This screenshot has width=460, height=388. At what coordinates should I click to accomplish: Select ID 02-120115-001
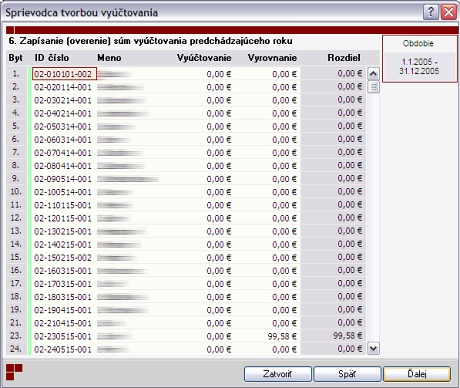coord(63,218)
